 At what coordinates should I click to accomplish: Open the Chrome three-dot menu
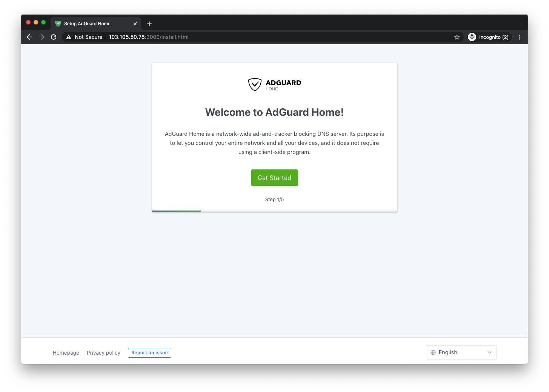[x=520, y=37]
